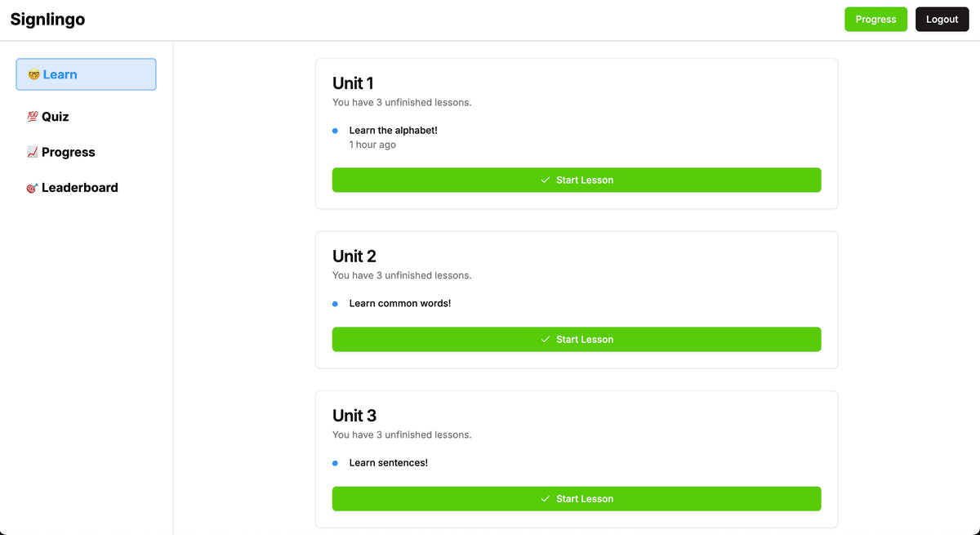The image size is (980, 535).
Task: Click the Logout button
Action: pos(942,19)
